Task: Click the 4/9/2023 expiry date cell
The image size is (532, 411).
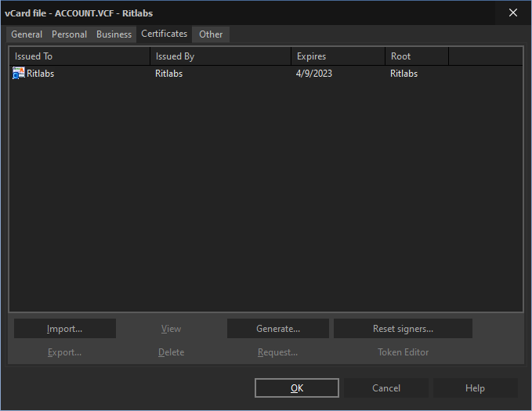Action: pos(314,74)
